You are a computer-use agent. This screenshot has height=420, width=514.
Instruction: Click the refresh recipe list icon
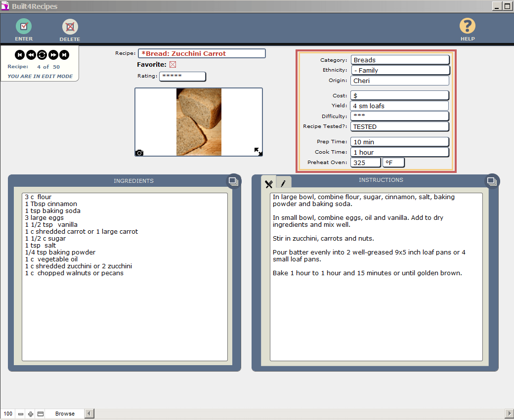[42, 55]
